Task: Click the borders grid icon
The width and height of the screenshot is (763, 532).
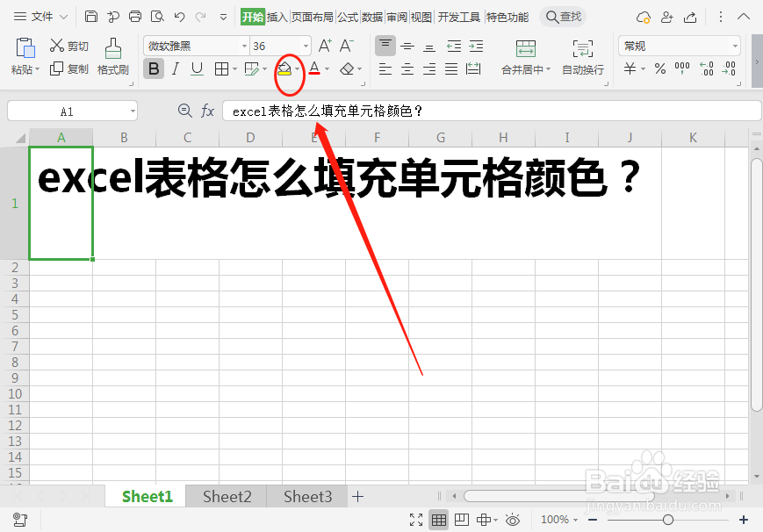Action: 221,69
